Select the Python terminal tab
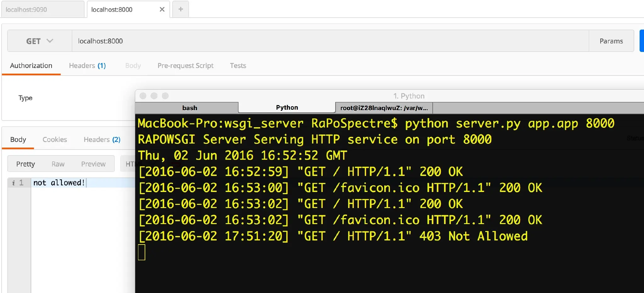644x293 pixels. pos(287,107)
